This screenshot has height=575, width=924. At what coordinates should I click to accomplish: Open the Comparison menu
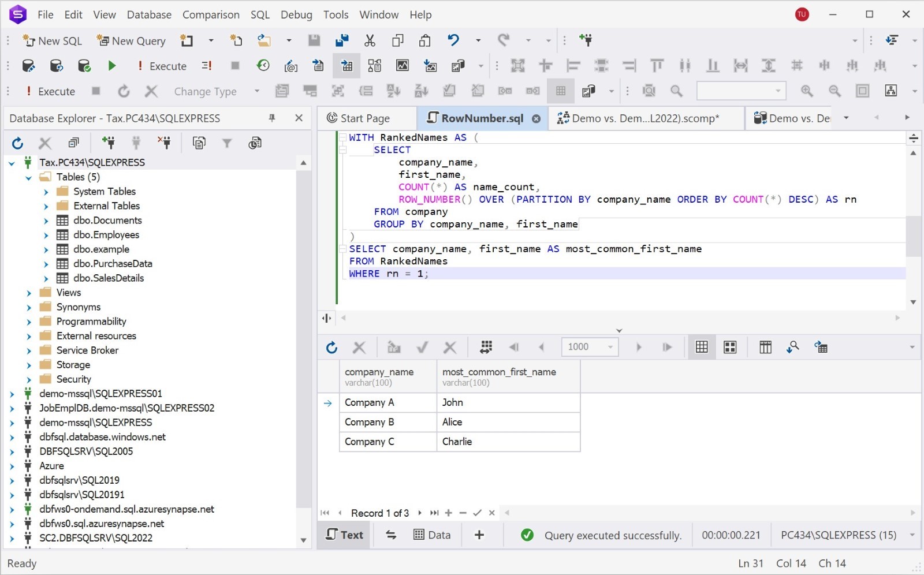[x=211, y=14]
